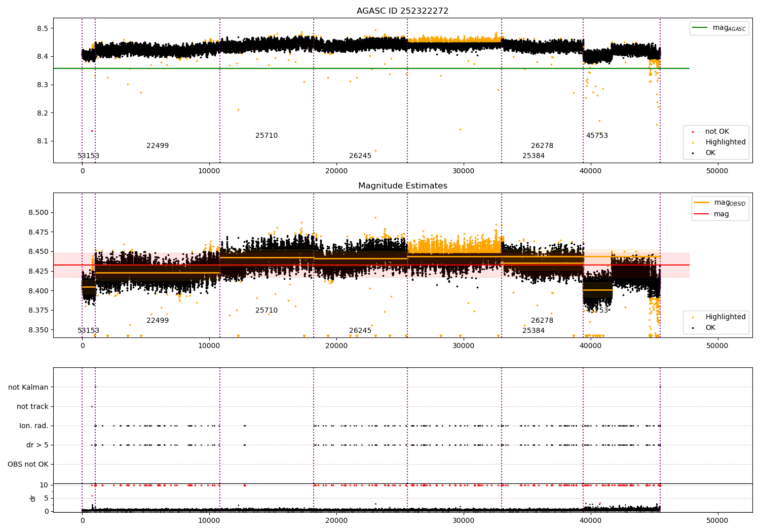Click the 8.3 y-axis tick of top plot
Screen dimensions: 760x532
coord(42,85)
